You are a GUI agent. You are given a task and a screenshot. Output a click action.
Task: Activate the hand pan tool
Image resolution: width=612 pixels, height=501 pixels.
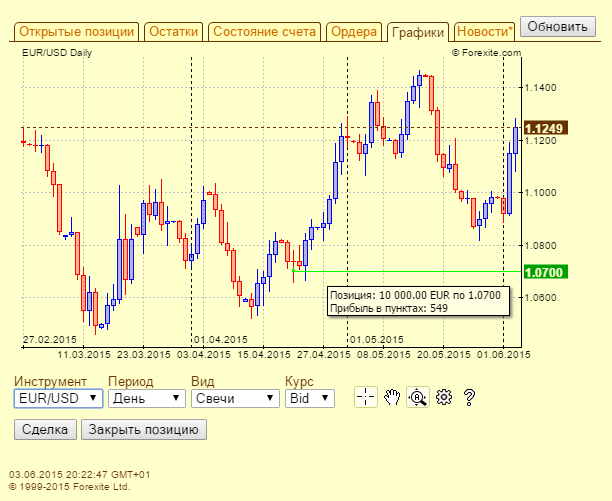point(392,398)
